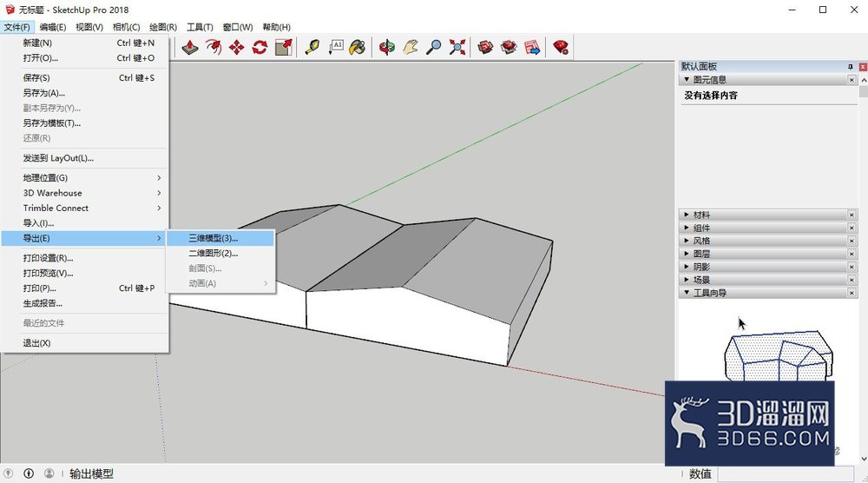
Task: Select the Text label tool
Action: (x=335, y=47)
